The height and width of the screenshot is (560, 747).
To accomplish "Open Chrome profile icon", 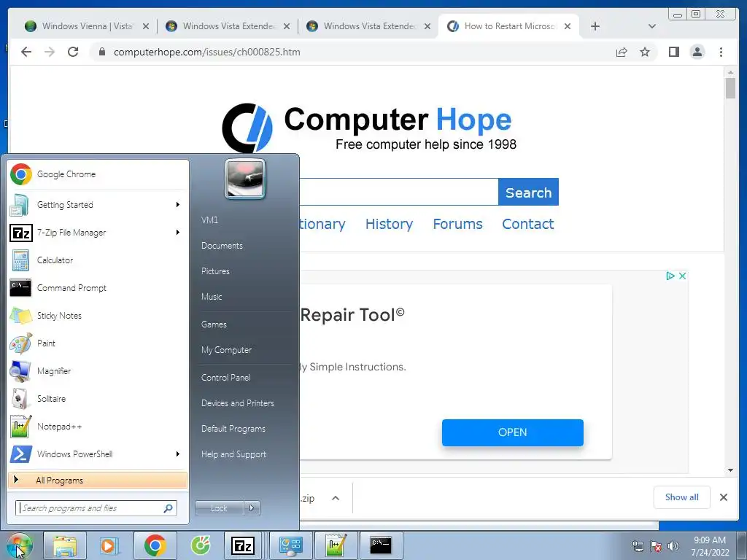I will coord(697,52).
